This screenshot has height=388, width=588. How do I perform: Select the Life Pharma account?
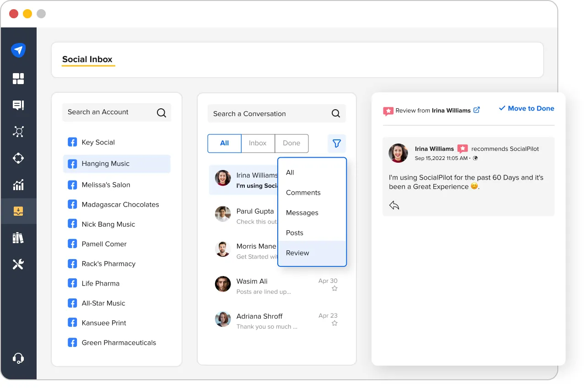click(117, 283)
